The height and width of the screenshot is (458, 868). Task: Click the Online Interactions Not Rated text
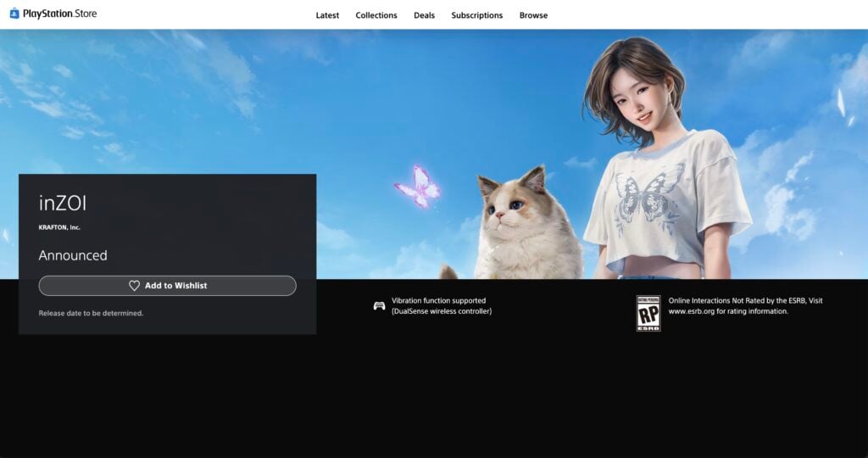745,305
